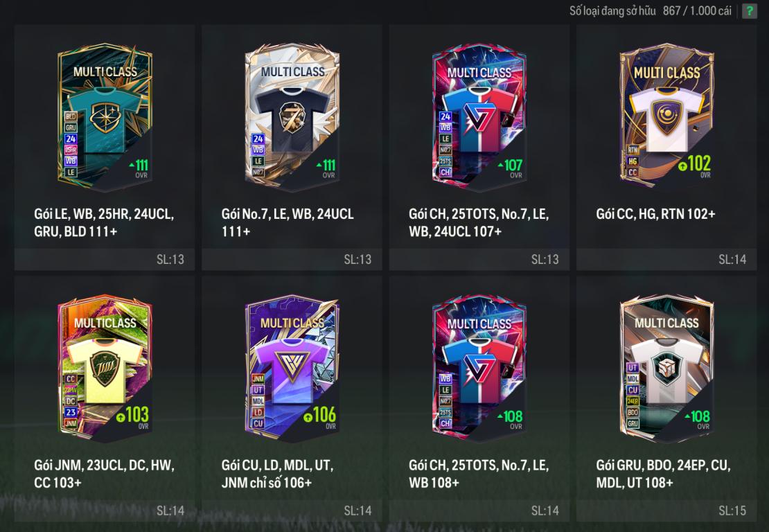Image resolution: width=769 pixels, height=532 pixels.
Task: Choose the purple jersey 106 OVR pack
Action: (x=292, y=368)
